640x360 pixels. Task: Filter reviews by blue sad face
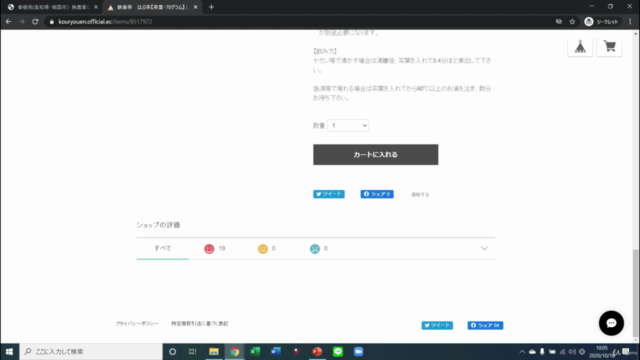315,249
